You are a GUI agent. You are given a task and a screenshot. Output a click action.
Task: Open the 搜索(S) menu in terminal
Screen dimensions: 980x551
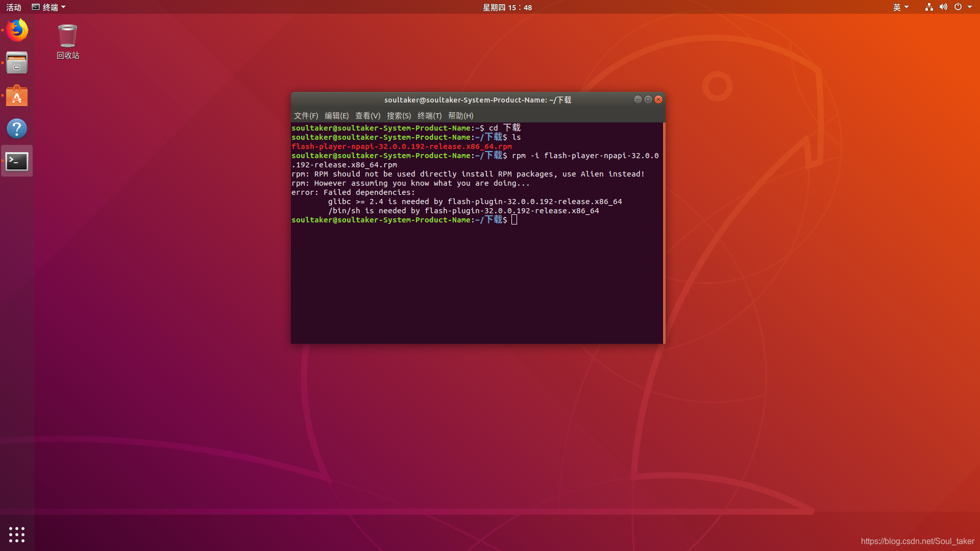(x=399, y=116)
